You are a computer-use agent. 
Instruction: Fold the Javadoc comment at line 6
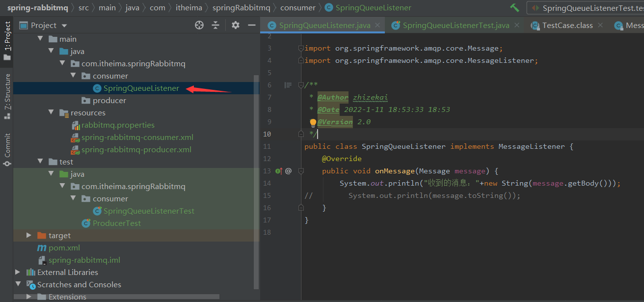click(x=301, y=85)
